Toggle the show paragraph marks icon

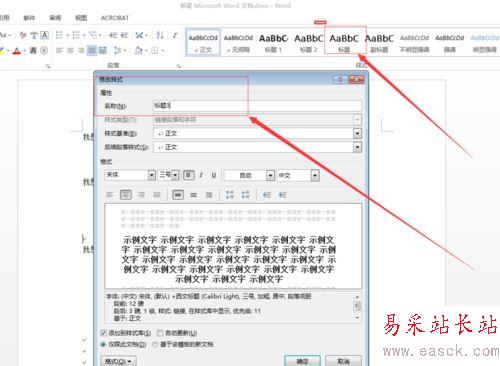click(x=175, y=35)
